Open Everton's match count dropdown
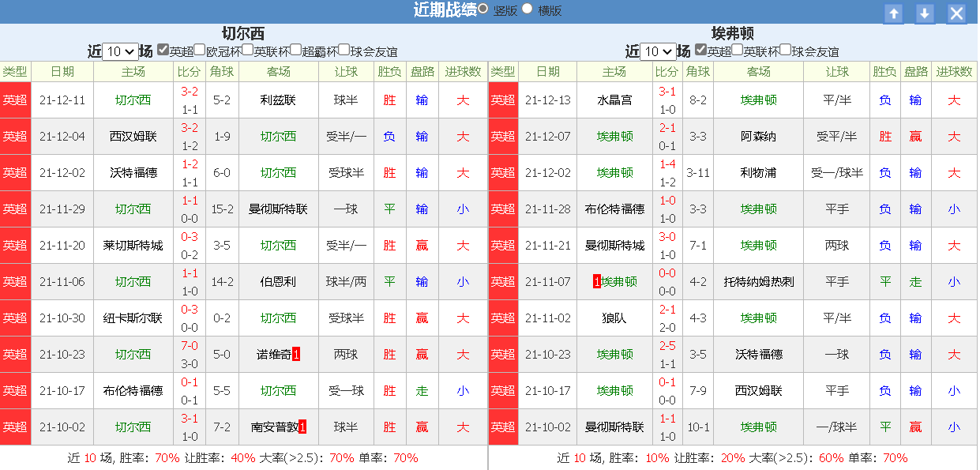This screenshot has width=980, height=470. (x=659, y=51)
